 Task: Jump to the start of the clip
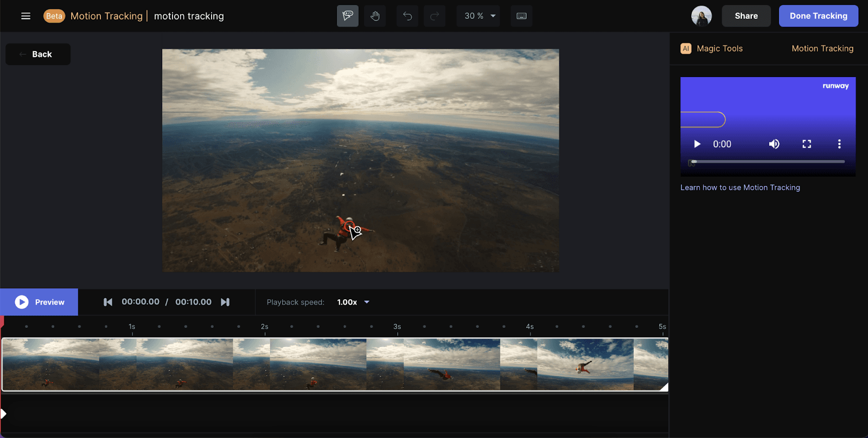108,302
